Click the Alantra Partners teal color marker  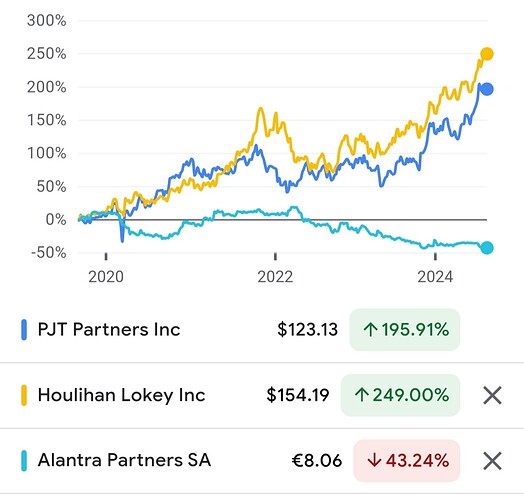coord(24,461)
